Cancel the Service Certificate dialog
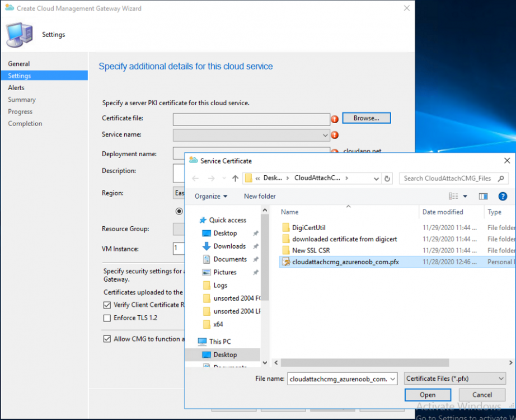This screenshot has height=420, width=516. pos(482,395)
